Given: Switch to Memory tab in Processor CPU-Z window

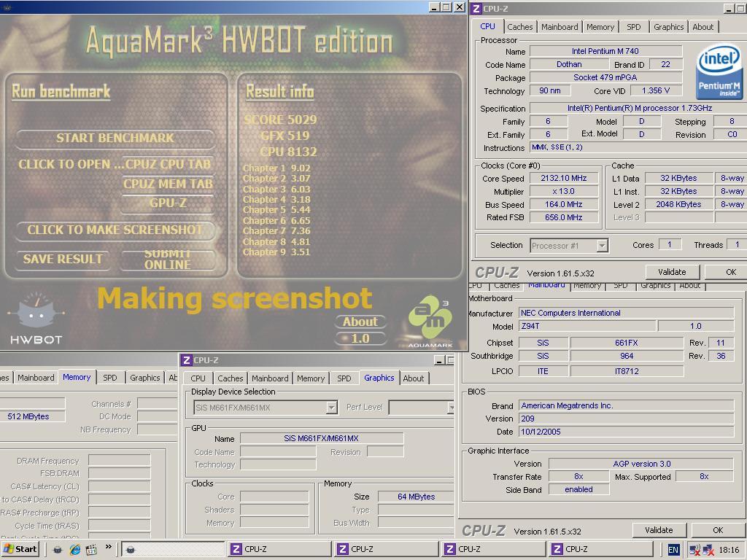Looking at the screenshot, I should [x=600, y=27].
